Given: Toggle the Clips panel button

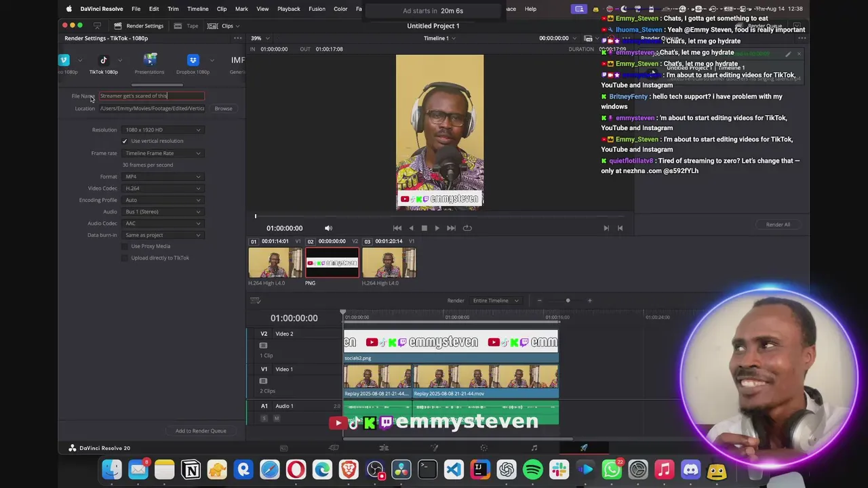Looking at the screenshot, I should click(224, 26).
